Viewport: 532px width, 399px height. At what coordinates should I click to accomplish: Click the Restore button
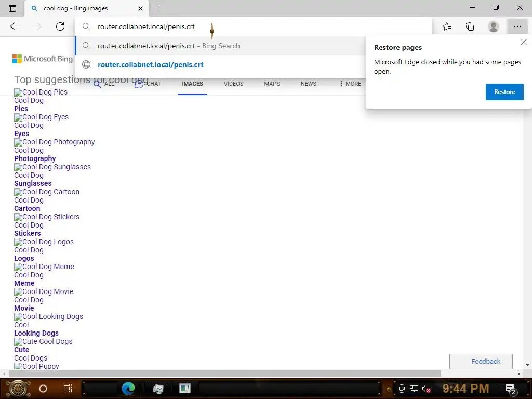(x=504, y=92)
